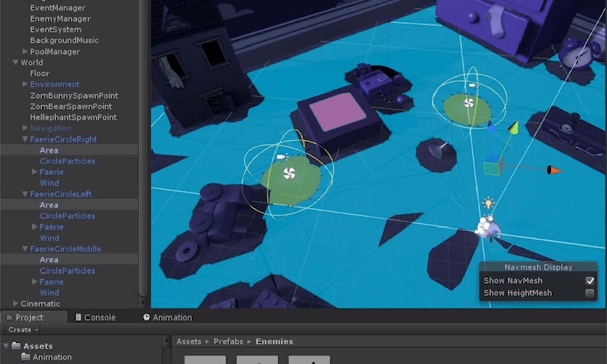607x364 pixels.
Task: Select EventManager in the hierarchy
Action: pyautogui.click(x=58, y=8)
